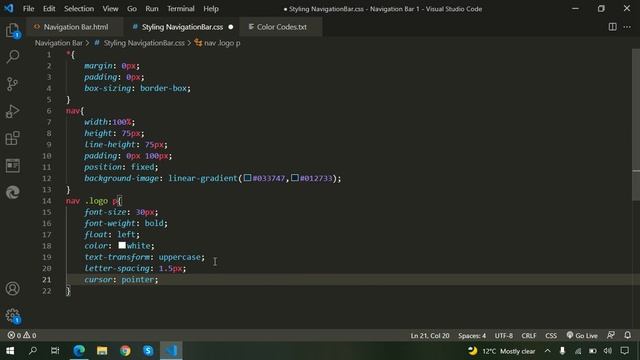This screenshot has height=360, width=640.
Task: Show errors and warnings in status bar
Action: tap(22, 336)
